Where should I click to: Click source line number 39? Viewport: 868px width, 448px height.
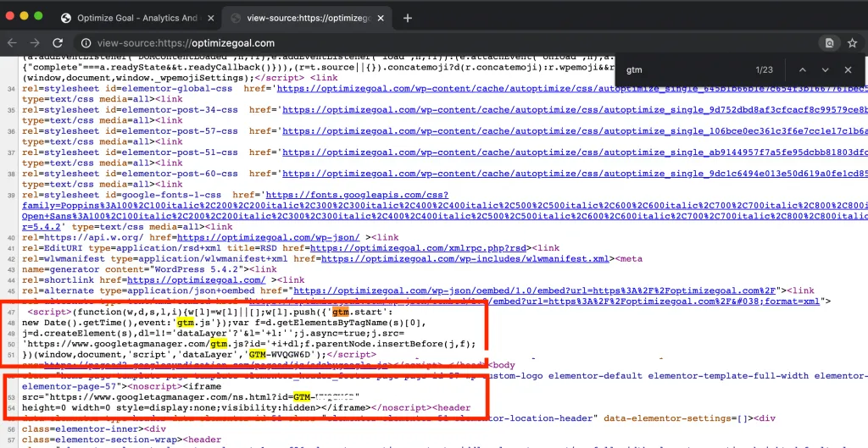pos(12,196)
